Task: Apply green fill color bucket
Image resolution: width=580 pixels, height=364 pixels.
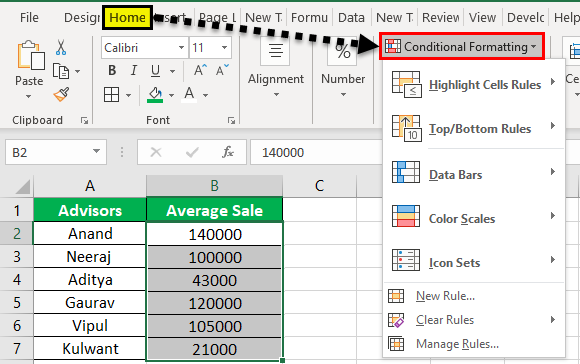Action: [155, 95]
